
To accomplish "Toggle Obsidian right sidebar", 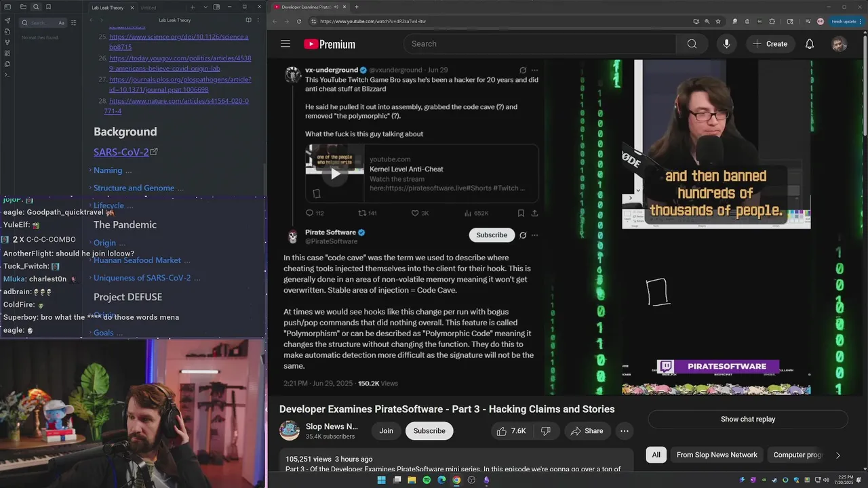I will [216, 7].
